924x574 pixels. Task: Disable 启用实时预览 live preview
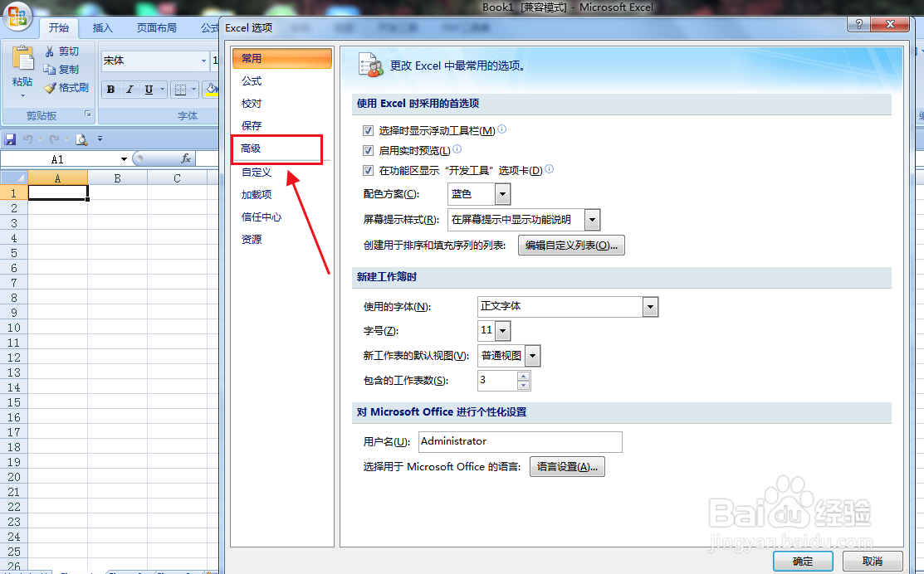[368, 149]
